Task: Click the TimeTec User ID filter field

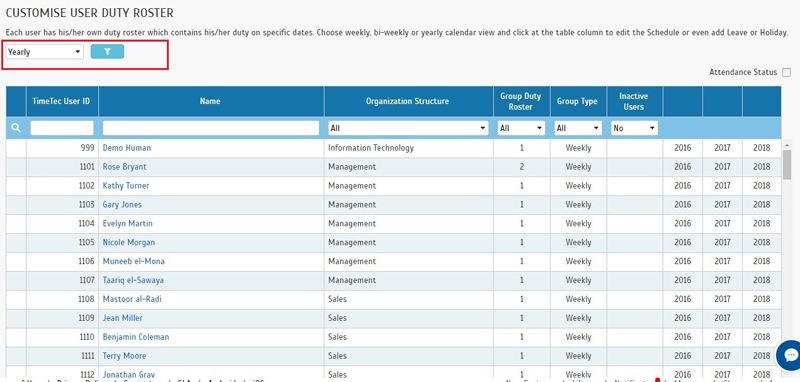Action: 62,128
